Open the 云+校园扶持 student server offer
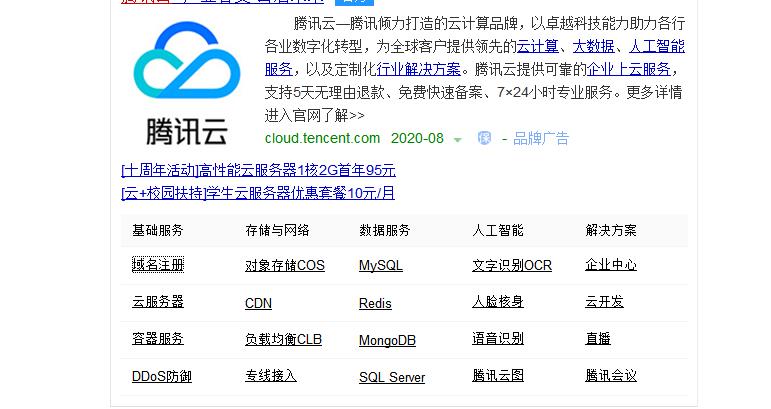 pyautogui.click(x=257, y=193)
